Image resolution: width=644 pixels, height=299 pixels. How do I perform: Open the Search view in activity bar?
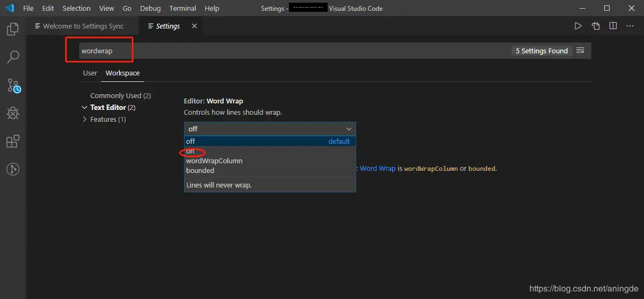tap(13, 57)
